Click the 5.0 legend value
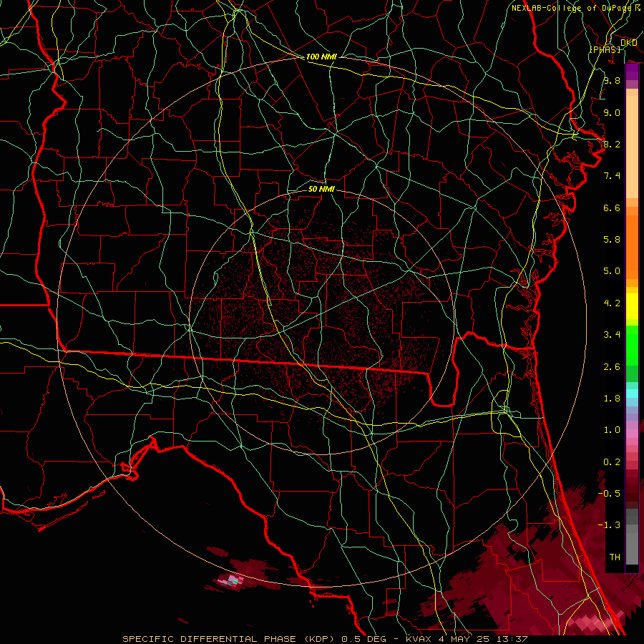644x644 pixels. click(x=612, y=271)
